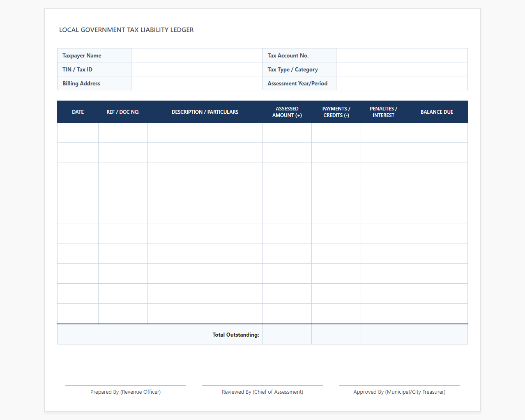Click the 'Prepared By (Revenue Officer)' signature label
Screen dimensions: 525x420
[x=125, y=392]
